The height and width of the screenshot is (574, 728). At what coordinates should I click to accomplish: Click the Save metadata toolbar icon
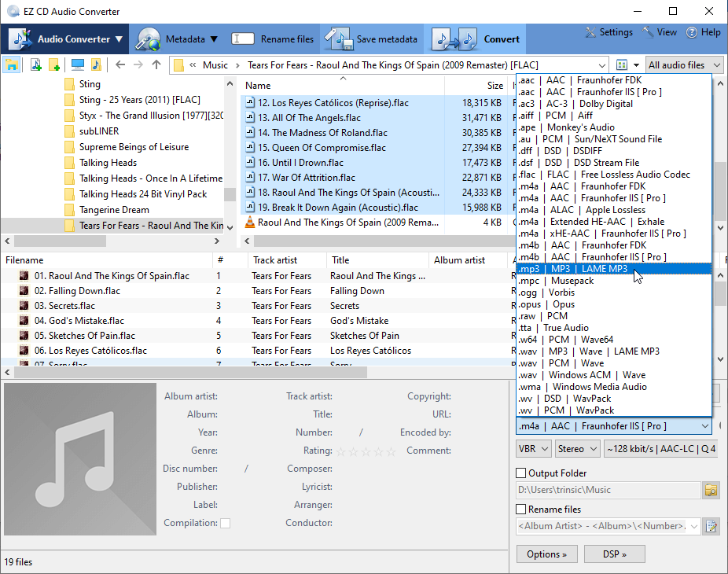339,39
